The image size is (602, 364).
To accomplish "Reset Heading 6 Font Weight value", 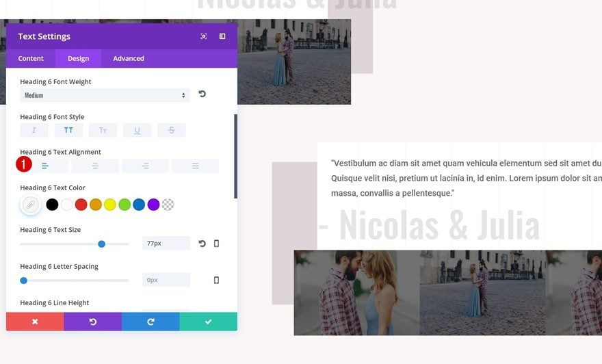I will [202, 94].
